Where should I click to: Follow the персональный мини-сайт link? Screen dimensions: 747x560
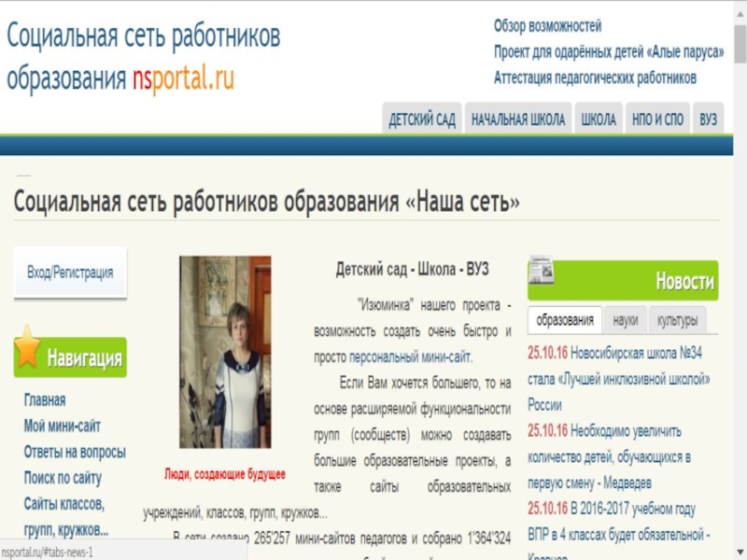pos(410,357)
